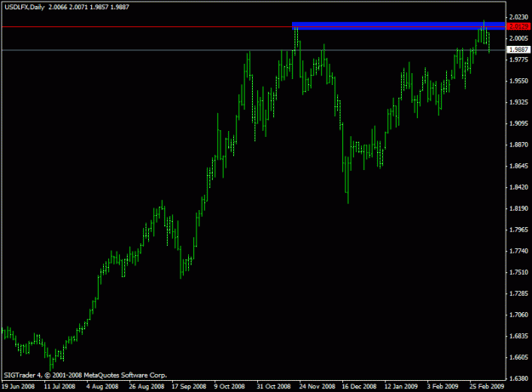Image resolution: width=532 pixels, height=392 pixels.
Task: Click the 1.7740 price scale value
Action: pyautogui.click(x=518, y=251)
